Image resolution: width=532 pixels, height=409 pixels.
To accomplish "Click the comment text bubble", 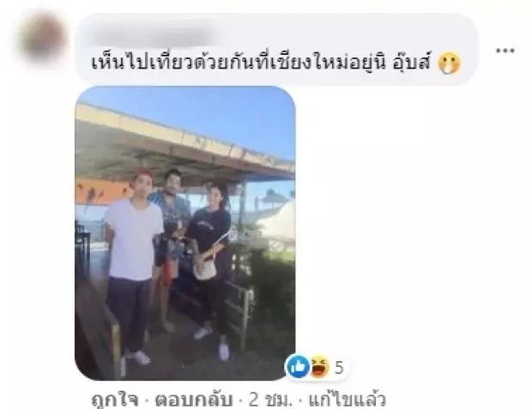I will pyautogui.click(x=276, y=49).
